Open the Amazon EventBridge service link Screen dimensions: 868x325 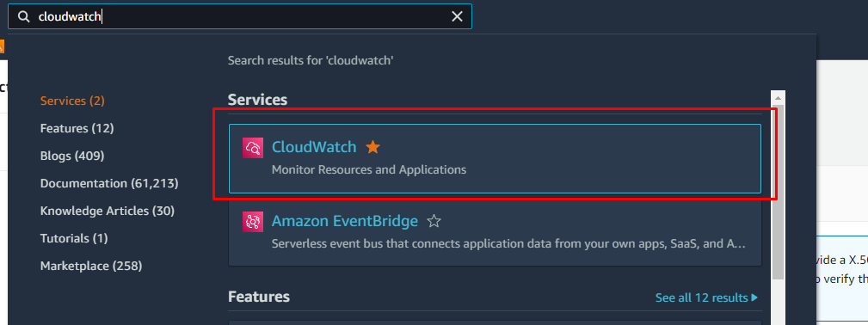coord(344,222)
